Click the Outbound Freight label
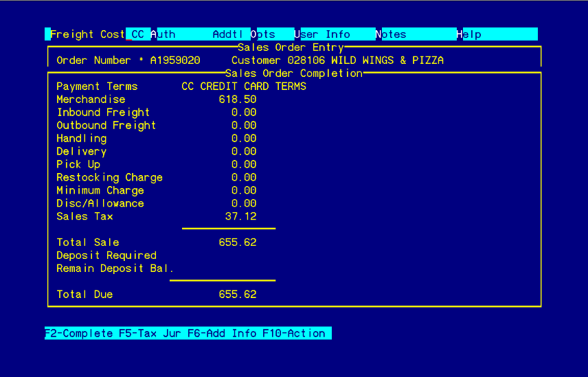Image resolution: width=588 pixels, height=377 pixels. (x=106, y=125)
